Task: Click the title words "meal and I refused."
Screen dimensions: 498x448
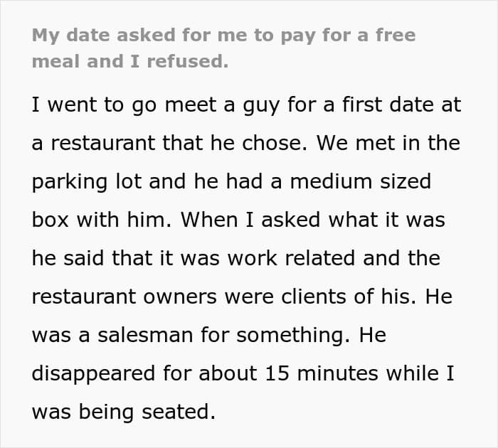Action: pyautogui.click(x=130, y=61)
